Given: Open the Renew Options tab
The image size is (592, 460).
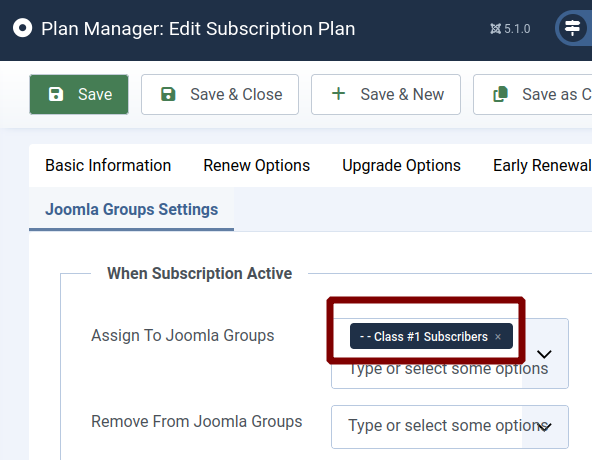Looking at the screenshot, I should 256,165.
